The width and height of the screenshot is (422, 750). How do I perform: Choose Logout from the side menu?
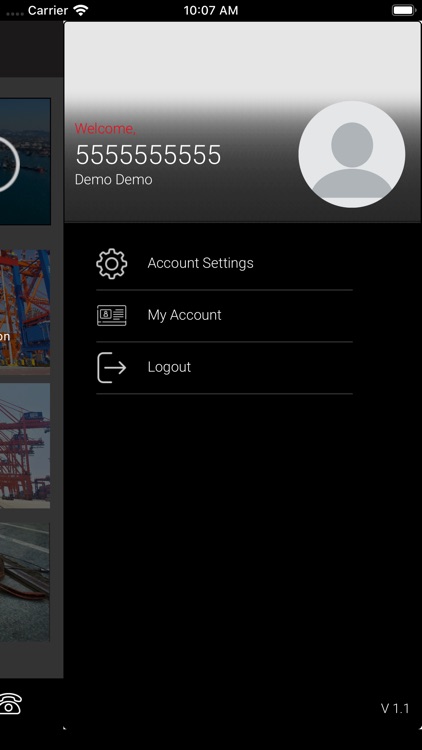[x=224, y=368]
